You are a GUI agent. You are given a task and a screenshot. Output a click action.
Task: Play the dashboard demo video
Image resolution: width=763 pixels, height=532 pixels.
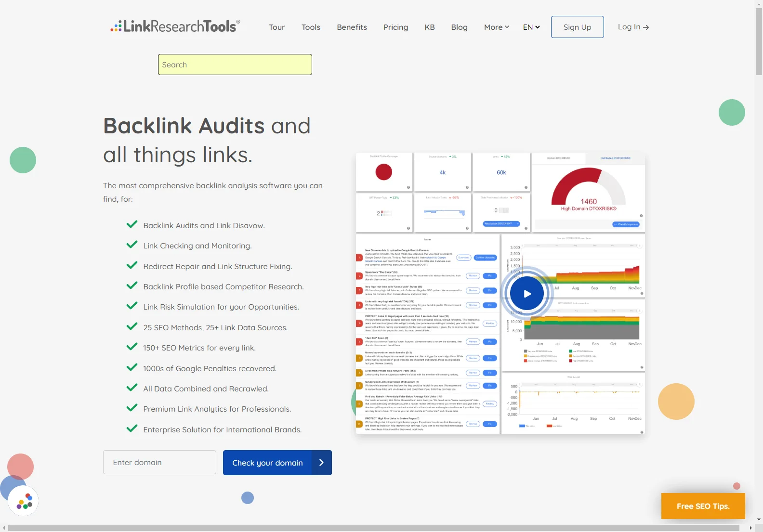[527, 293]
